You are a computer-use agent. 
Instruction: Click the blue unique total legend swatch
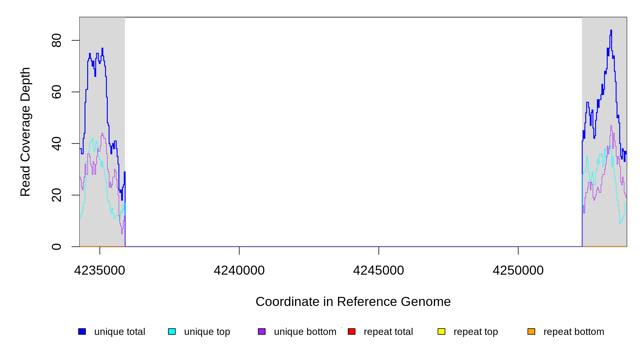click(x=82, y=331)
